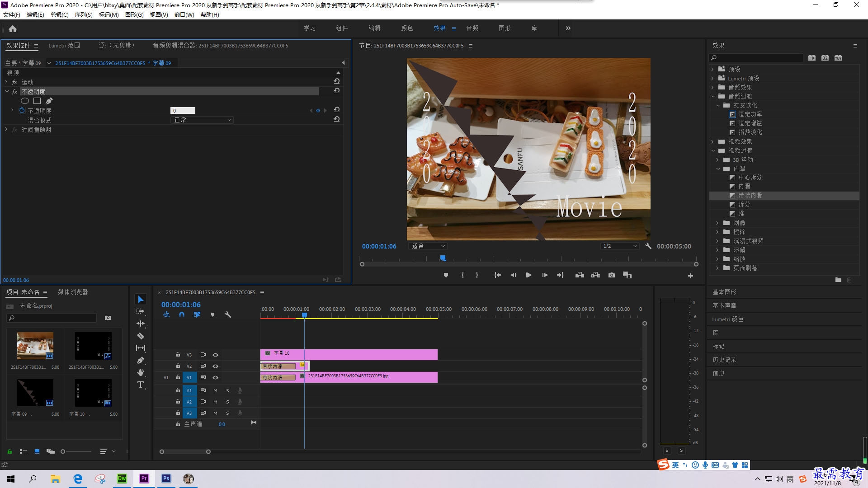Select the Hand tool
Image resolution: width=868 pixels, height=488 pixels.
click(x=141, y=372)
